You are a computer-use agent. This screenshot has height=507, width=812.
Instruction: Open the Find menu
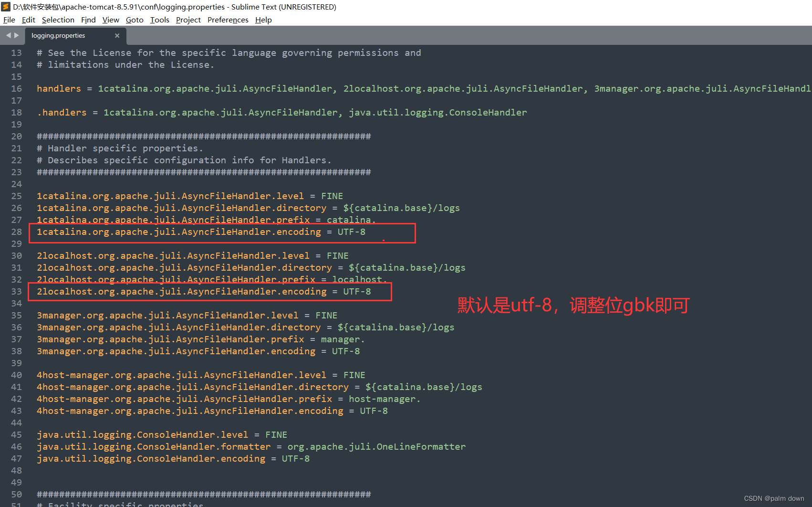coord(88,20)
